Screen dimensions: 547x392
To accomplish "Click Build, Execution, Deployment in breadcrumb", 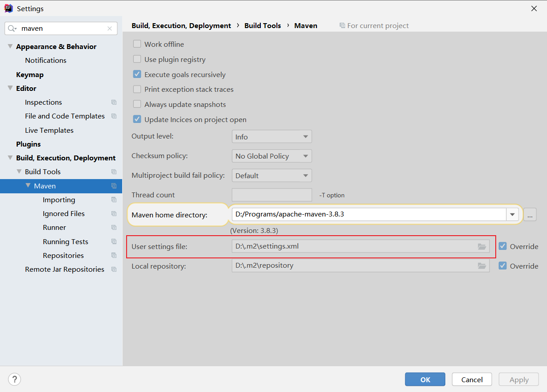I will tap(181, 26).
